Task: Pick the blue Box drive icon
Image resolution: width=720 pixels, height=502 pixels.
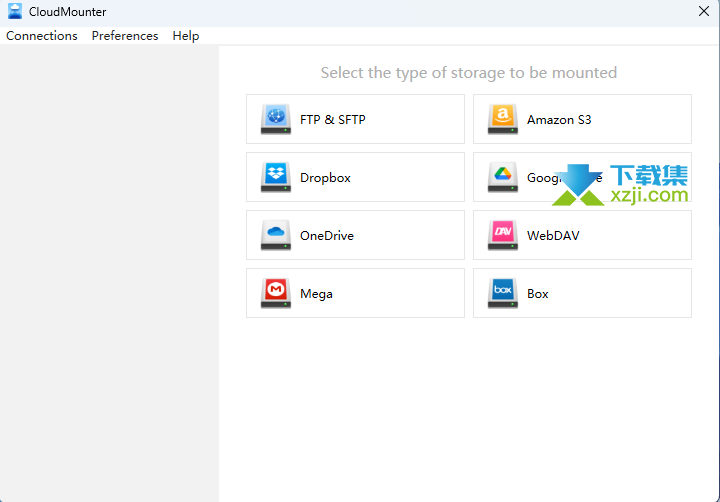Action: (x=502, y=293)
